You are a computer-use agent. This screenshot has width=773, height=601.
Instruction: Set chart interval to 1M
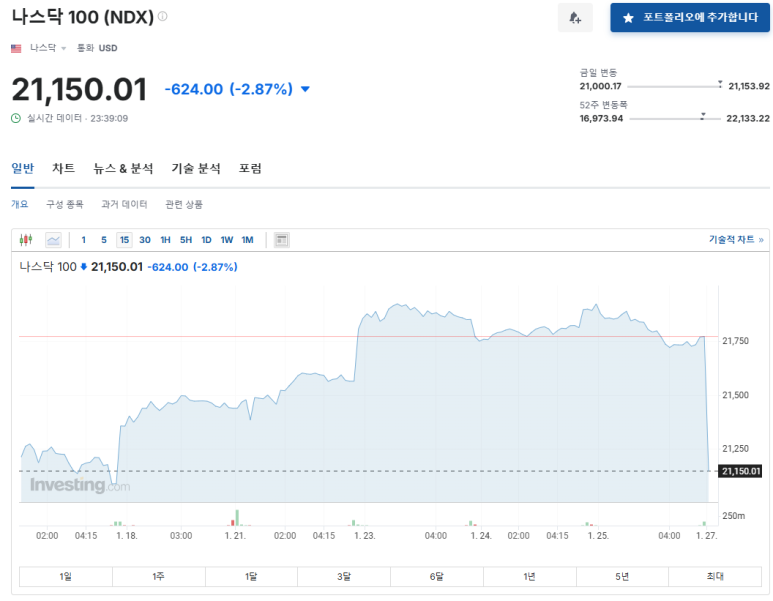click(x=247, y=240)
